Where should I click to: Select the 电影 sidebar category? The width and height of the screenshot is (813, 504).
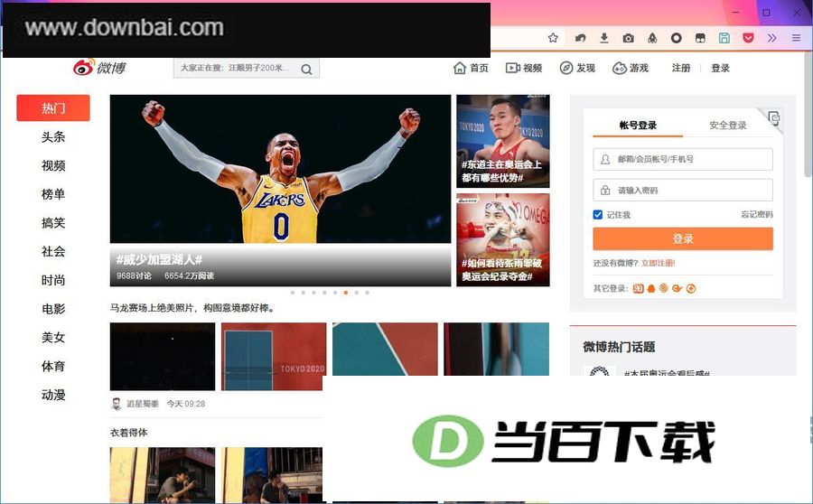[53, 309]
